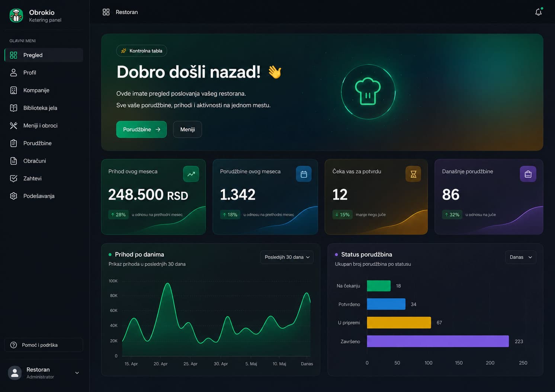The width and height of the screenshot is (555, 392).
Task: Click the purple Završeno bar
Action: [438, 341]
